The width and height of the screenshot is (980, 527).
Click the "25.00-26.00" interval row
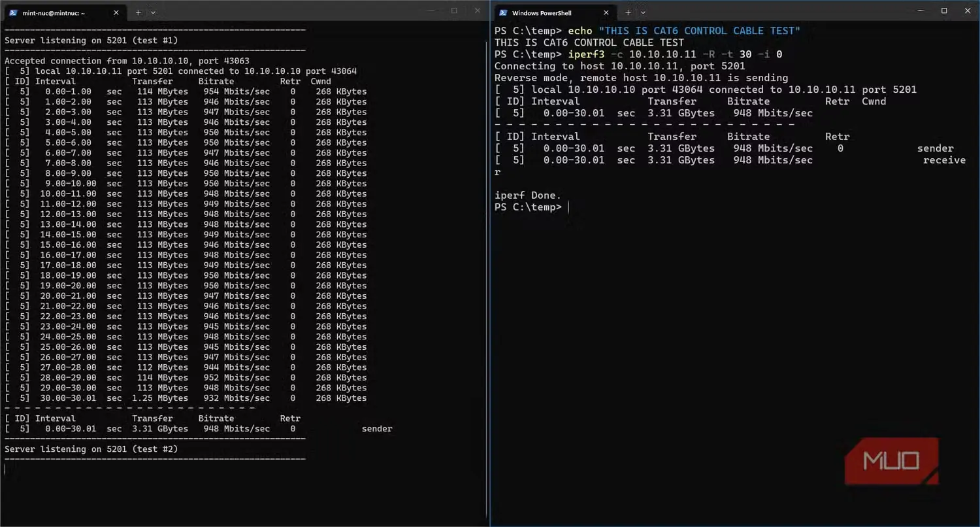click(186, 347)
